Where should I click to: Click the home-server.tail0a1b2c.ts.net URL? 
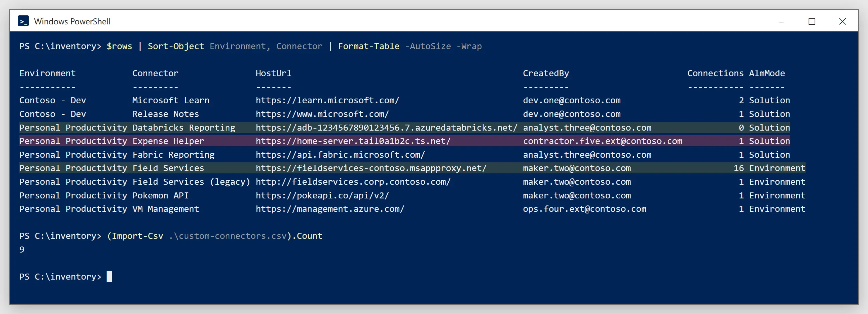click(353, 141)
